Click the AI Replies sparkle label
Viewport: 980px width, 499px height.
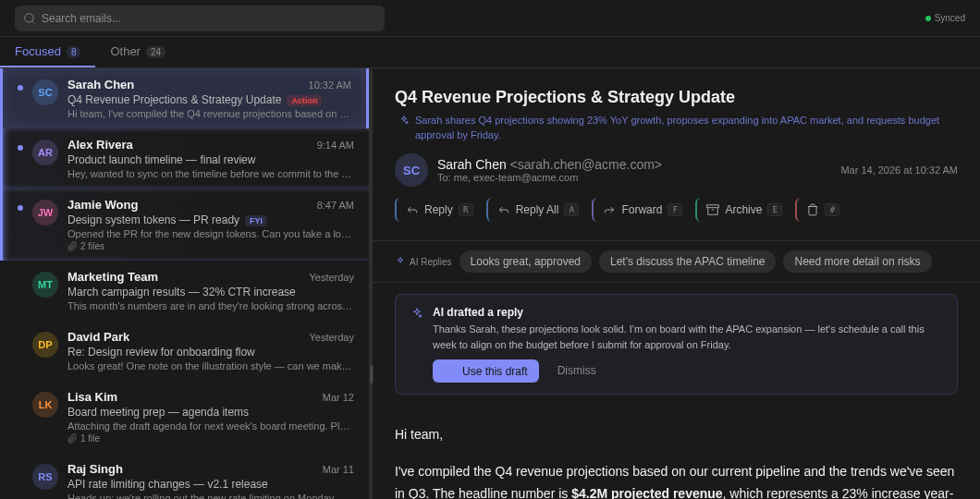[423, 262]
